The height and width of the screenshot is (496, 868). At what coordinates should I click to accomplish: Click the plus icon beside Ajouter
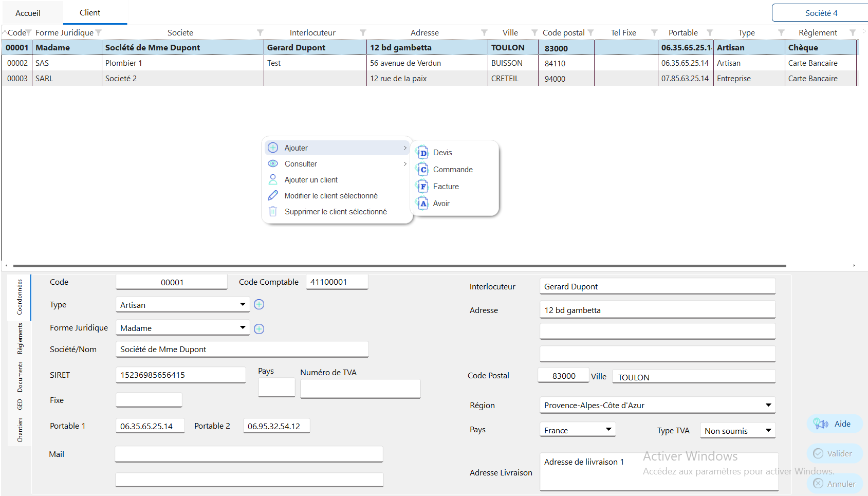coord(273,148)
